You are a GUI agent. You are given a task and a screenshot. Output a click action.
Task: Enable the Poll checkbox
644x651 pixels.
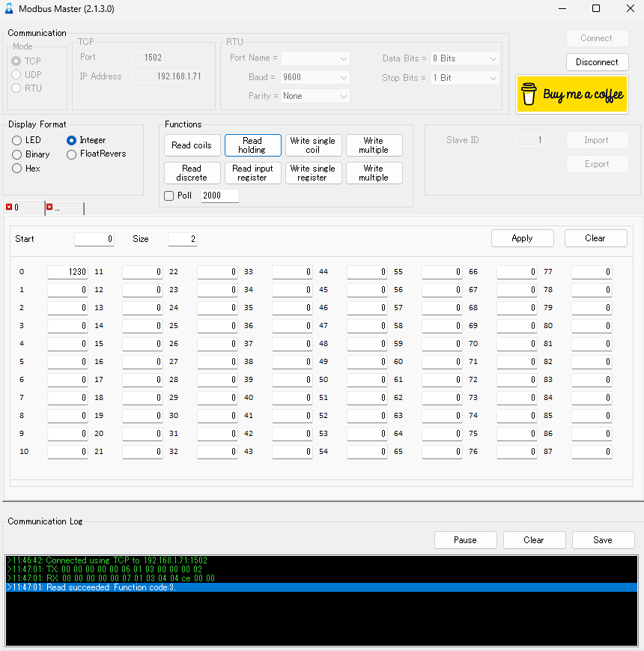click(168, 196)
